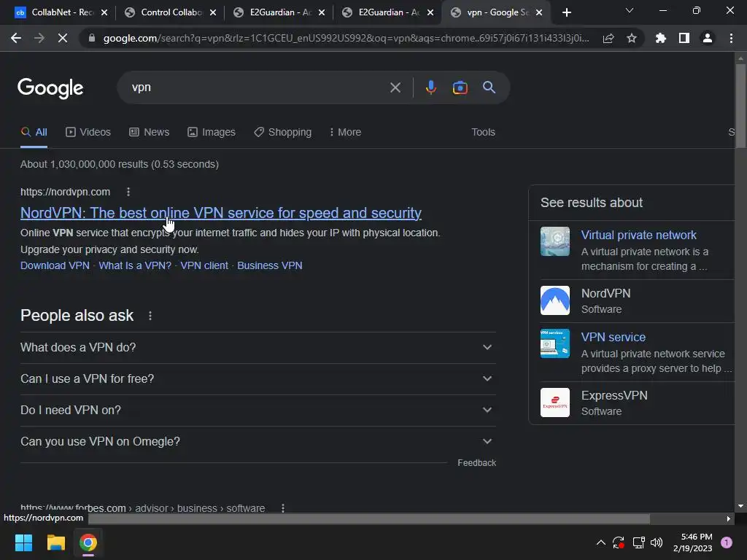
Task: Submit search with magnifier icon
Action: [x=489, y=87]
